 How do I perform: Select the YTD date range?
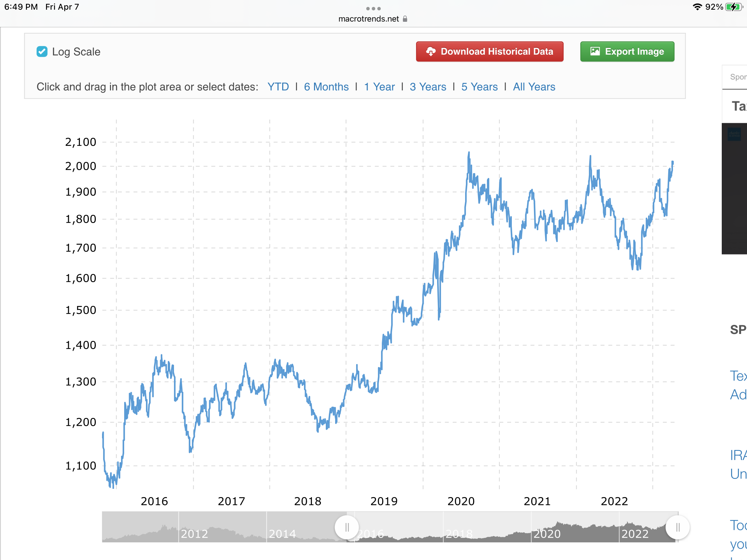tap(278, 87)
